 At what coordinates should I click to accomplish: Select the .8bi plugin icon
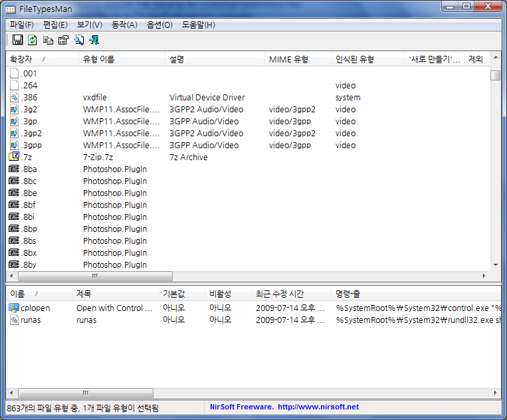(14, 217)
